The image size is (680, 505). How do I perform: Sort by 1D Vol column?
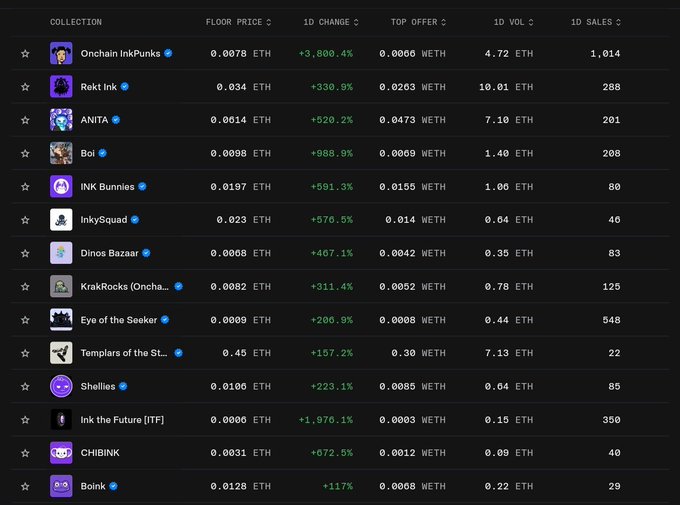[513, 22]
